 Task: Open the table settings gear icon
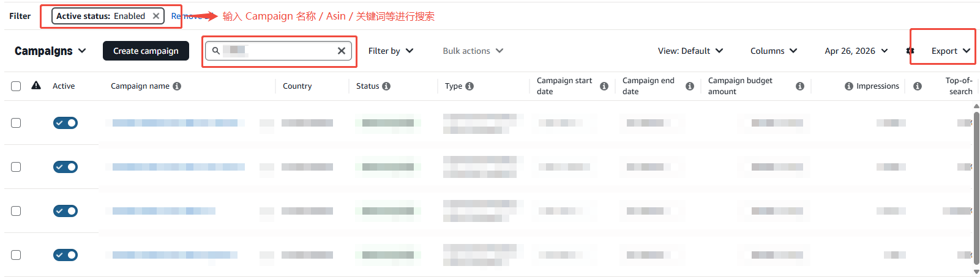click(x=910, y=51)
